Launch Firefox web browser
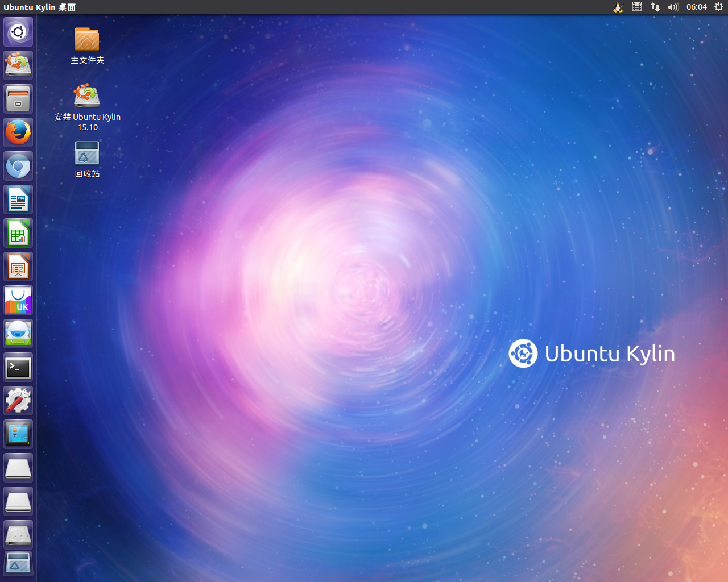The height and width of the screenshot is (582, 728). tap(18, 132)
